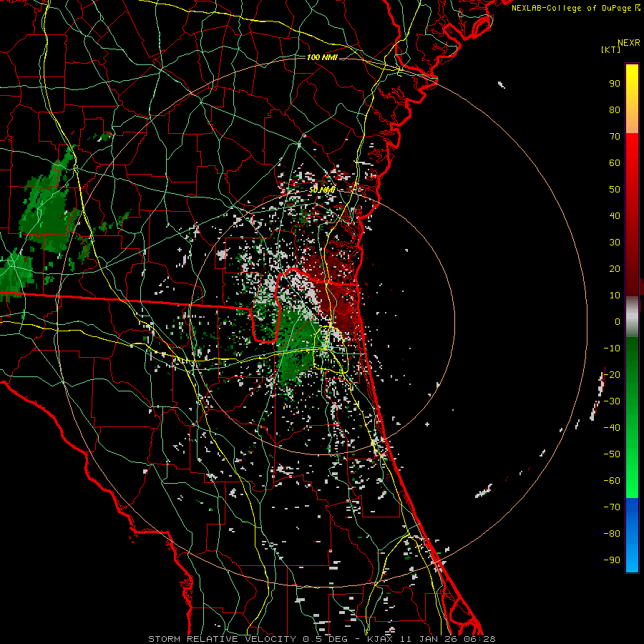Image resolution: width=644 pixels, height=644 pixels.
Task: Click the 10 knot scale label
Action: click(x=615, y=296)
